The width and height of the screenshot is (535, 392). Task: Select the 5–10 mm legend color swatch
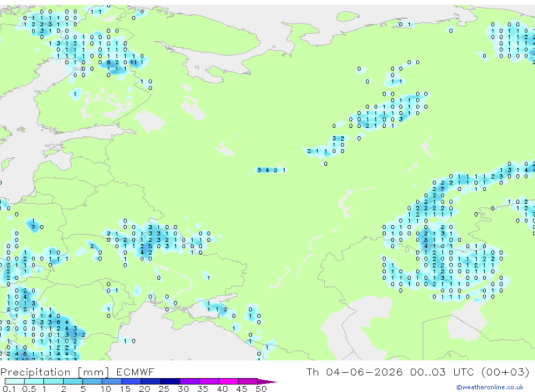click(93, 381)
